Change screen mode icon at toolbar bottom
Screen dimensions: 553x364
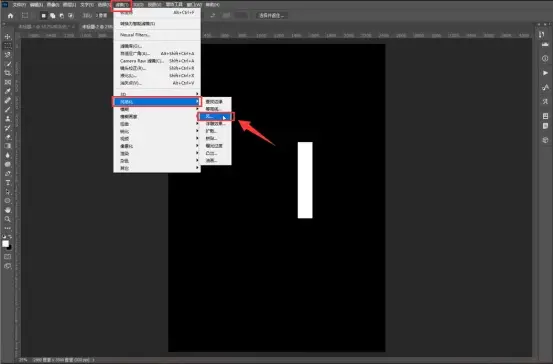7,266
